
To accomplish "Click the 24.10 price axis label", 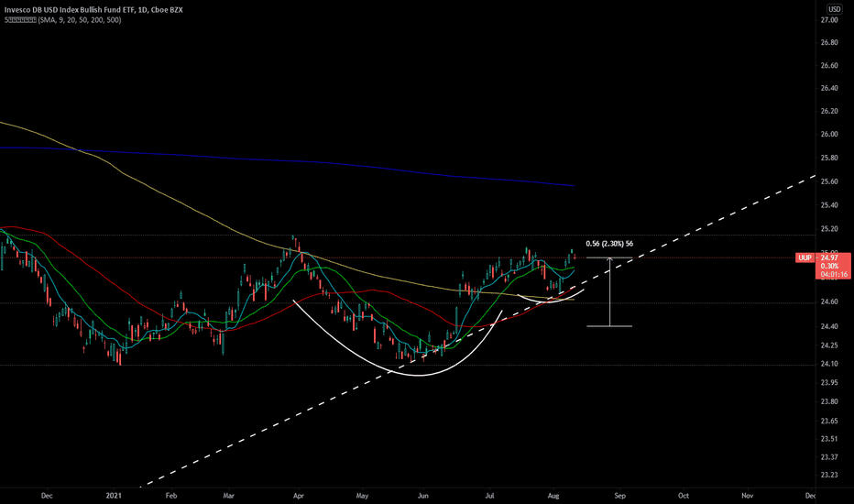I will tap(829, 364).
